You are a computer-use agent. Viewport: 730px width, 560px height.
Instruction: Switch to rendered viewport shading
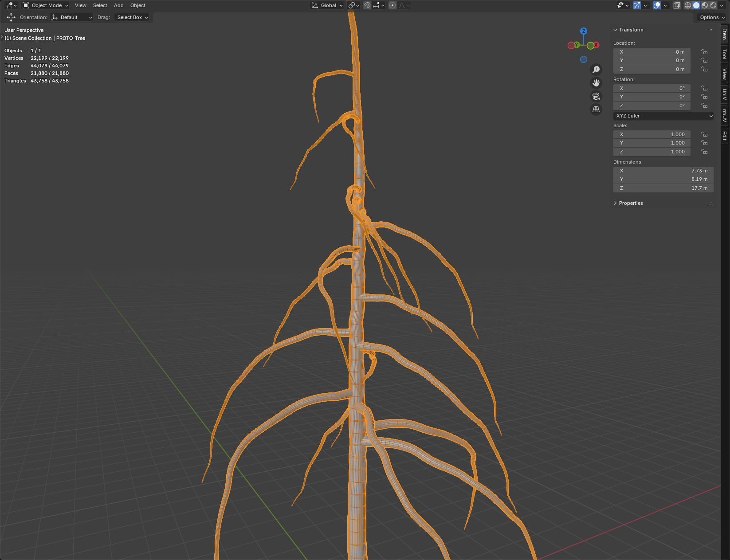[713, 5]
